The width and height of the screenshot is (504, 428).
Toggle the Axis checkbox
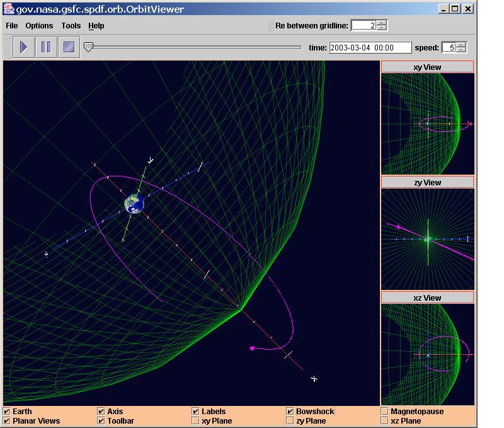101,411
